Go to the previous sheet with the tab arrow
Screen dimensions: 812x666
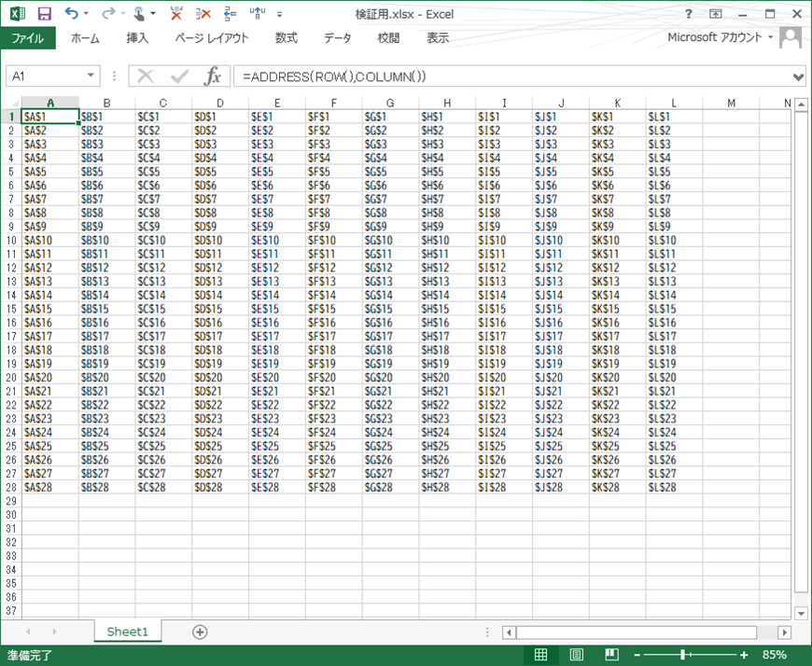click(x=28, y=631)
